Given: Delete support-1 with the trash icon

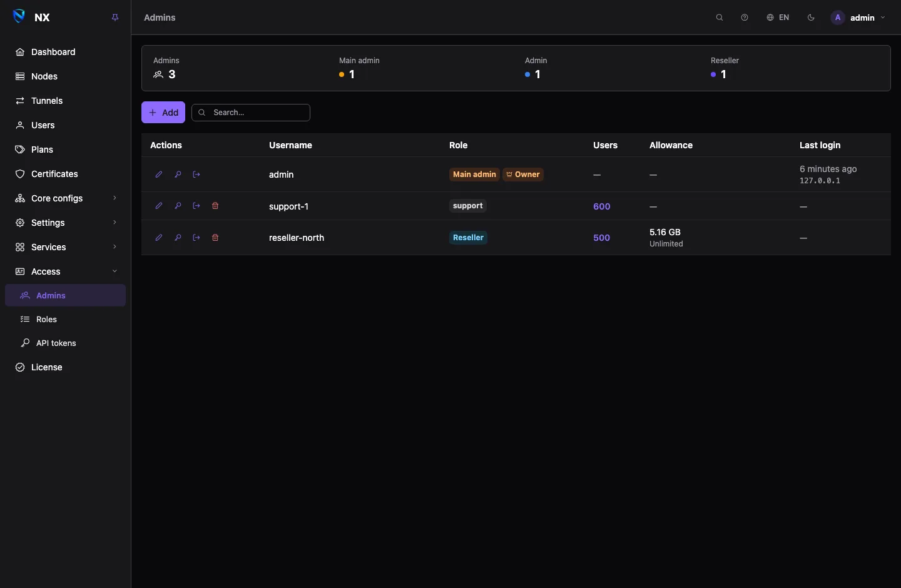Looking at the screenshot, I should (x=215, y=206).
